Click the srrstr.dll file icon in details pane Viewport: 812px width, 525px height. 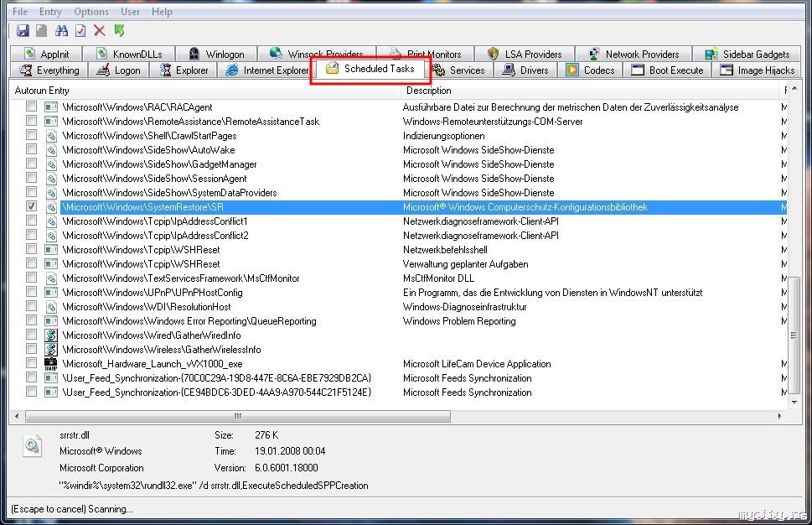[x=32, y=445]
